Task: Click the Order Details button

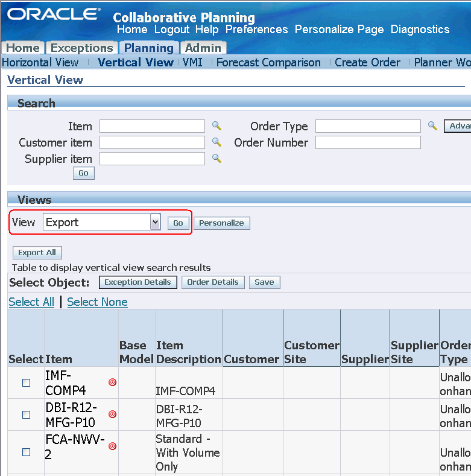Action: [213, 282]
